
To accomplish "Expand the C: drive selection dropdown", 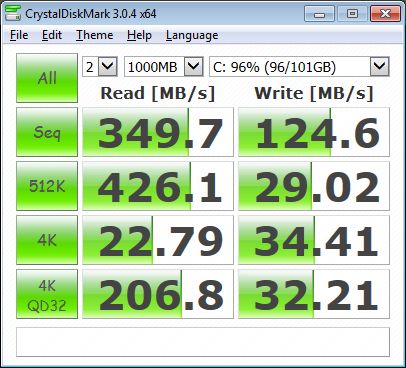I will pyautogui.click(x=380, y=67).
